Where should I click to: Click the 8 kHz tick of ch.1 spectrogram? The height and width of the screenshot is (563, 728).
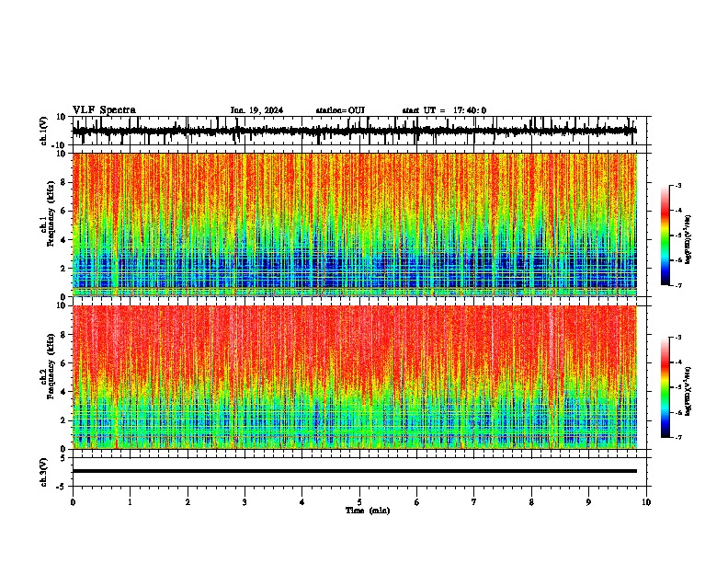(x=63, y=182)
